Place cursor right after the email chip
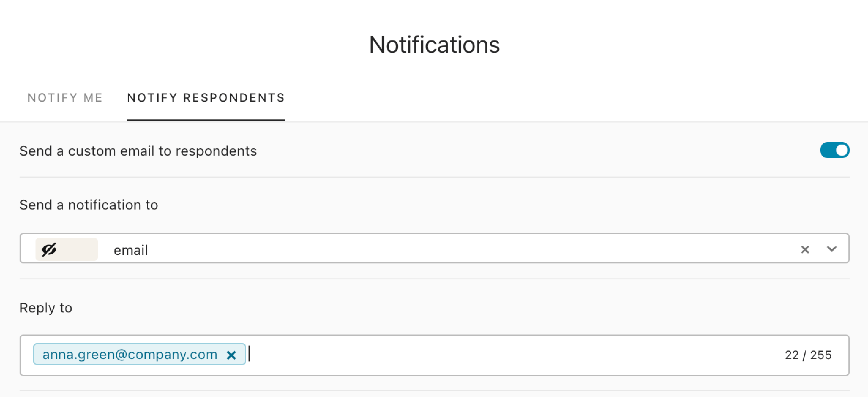This screenshot has width=868, height=397. pyautogui.click(x=249, y=354)
